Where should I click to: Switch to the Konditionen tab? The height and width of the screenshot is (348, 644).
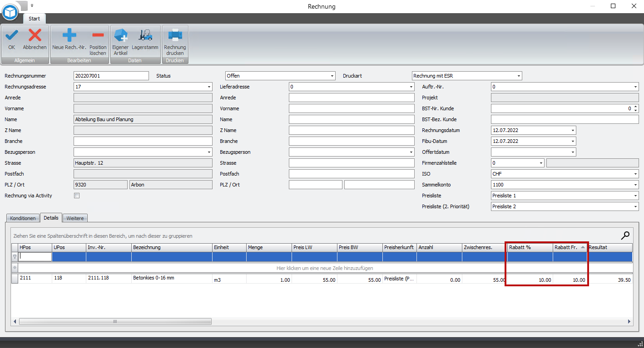click(23, 218)
